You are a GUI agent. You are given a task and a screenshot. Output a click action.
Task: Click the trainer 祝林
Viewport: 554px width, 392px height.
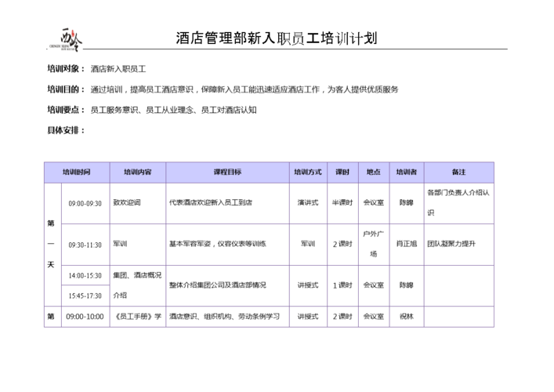pyautogui.click(x=407, y=317)
